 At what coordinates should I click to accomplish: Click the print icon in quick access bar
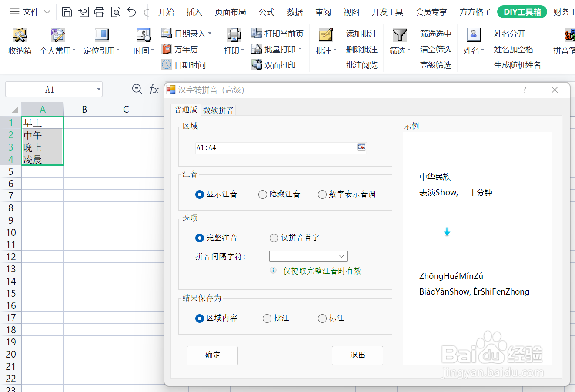(x=99, y=12)
